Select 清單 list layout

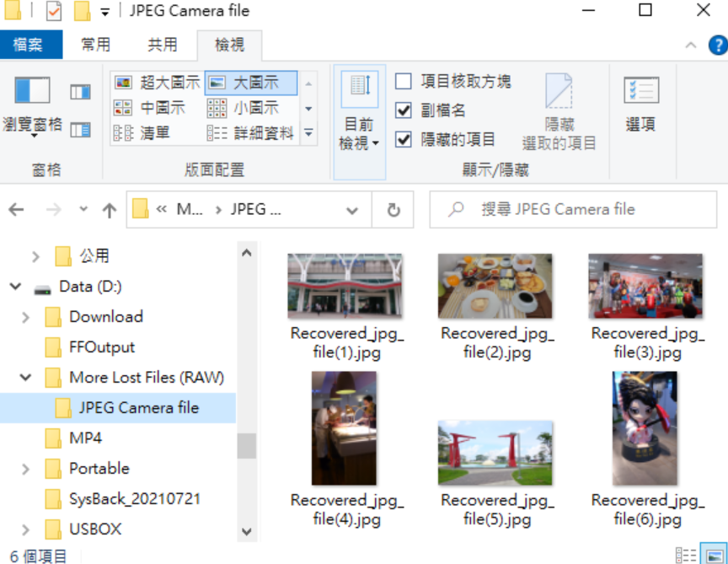click(142, 133)
